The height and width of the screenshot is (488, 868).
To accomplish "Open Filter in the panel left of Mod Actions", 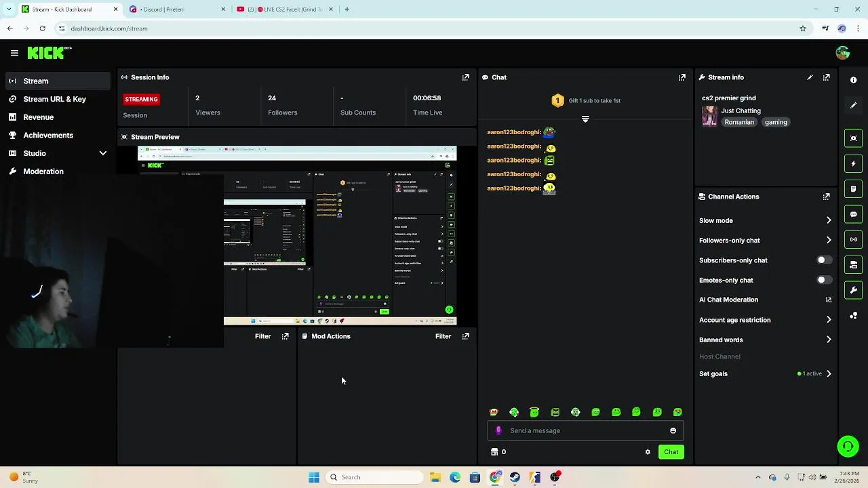I will 262,336.
